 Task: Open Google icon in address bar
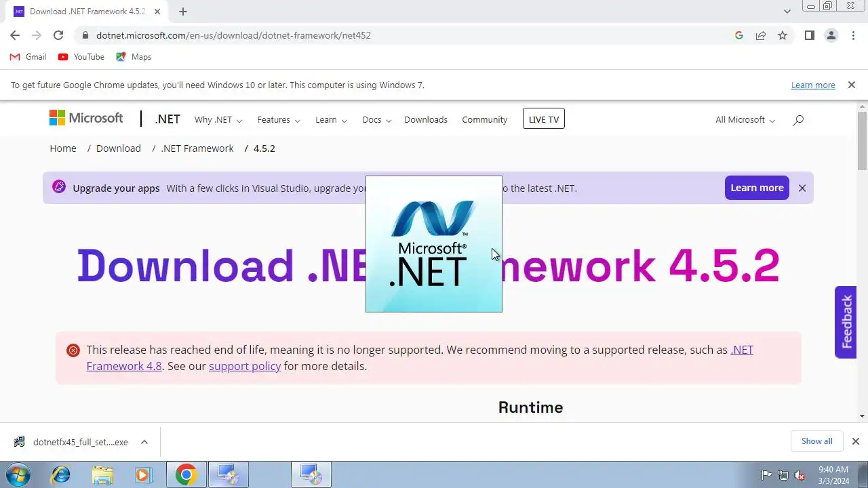[739, 35]
